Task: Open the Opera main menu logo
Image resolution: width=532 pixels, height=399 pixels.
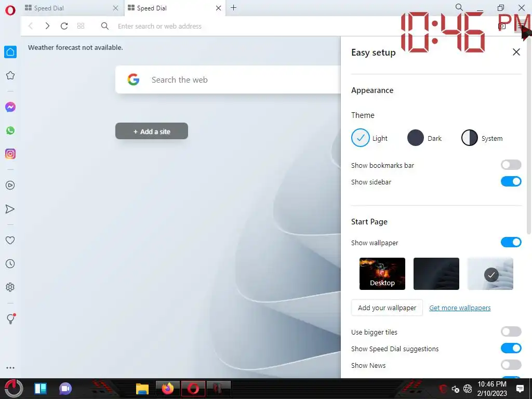Action: coord(10,10)
